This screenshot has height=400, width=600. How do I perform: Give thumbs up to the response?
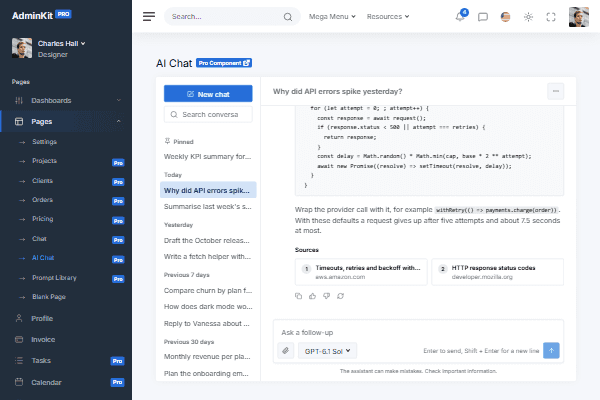click(313, 296)
